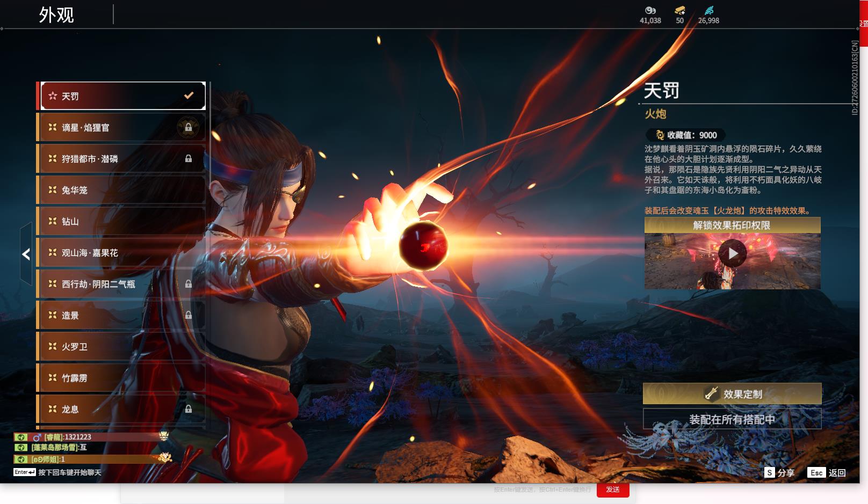Click the channel icon beside [蓬莱岛那场雪]

(21, 447)
